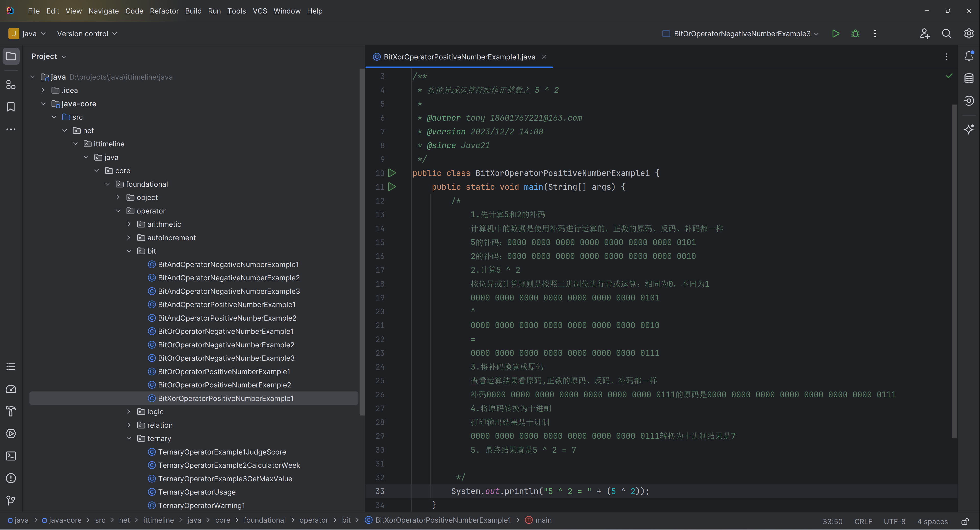980x530 pixels.
Task: Open the Version control dropdown
Action: pyautogui.click(x=87, y=33)
